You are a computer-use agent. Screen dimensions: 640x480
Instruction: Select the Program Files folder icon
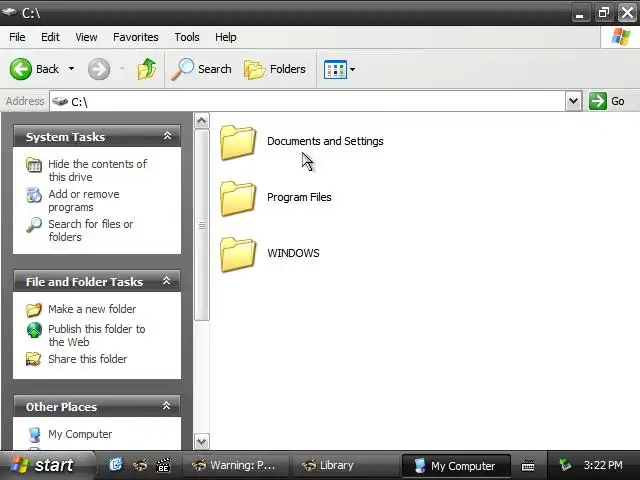pyautogui.click(x=238, y=198)
